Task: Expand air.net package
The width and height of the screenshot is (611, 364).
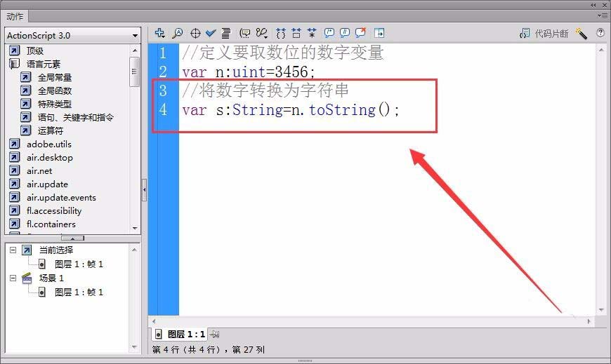Action: (x=39, y=171)
